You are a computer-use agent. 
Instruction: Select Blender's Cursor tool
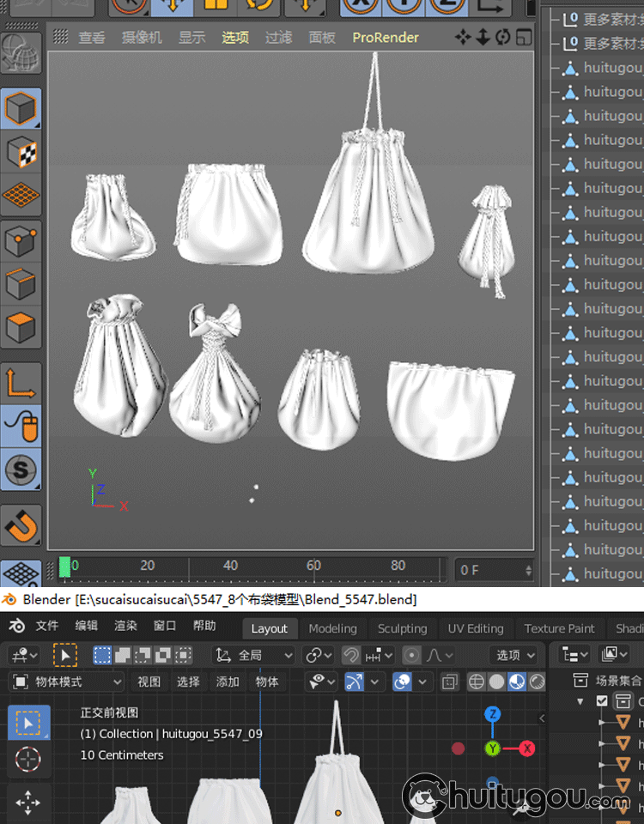28,759
